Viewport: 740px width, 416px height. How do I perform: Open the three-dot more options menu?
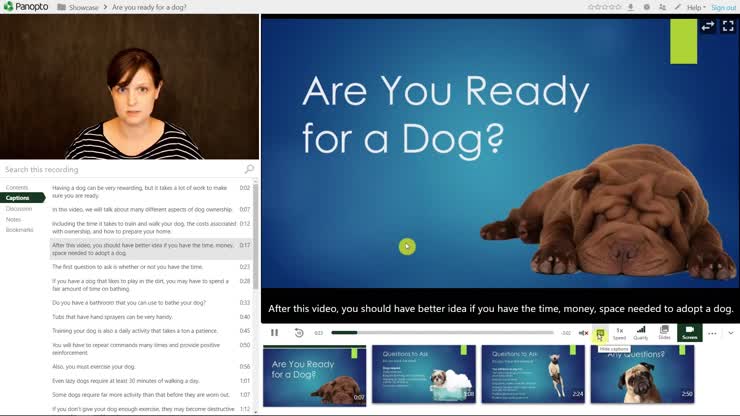click(x=712, y=333)
